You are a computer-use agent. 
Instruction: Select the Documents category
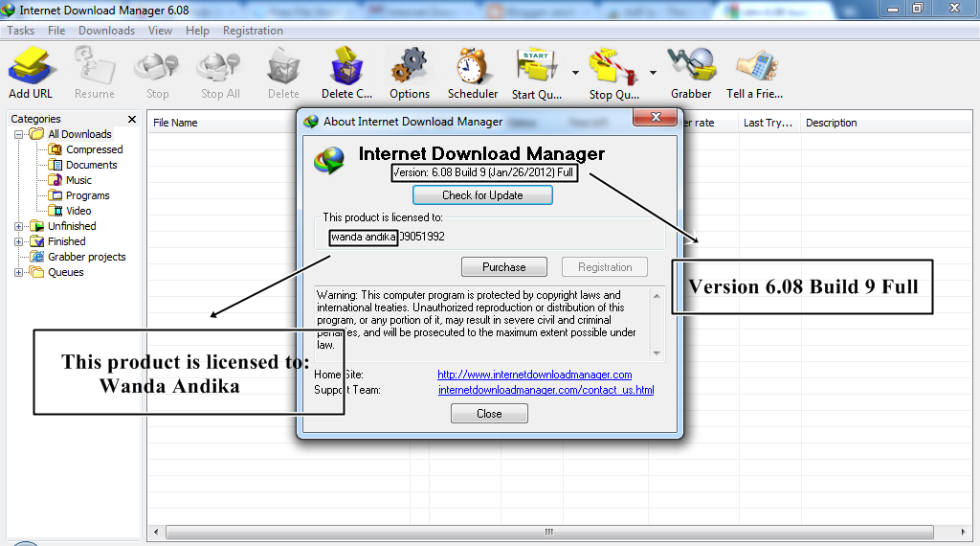coord(91,165)
